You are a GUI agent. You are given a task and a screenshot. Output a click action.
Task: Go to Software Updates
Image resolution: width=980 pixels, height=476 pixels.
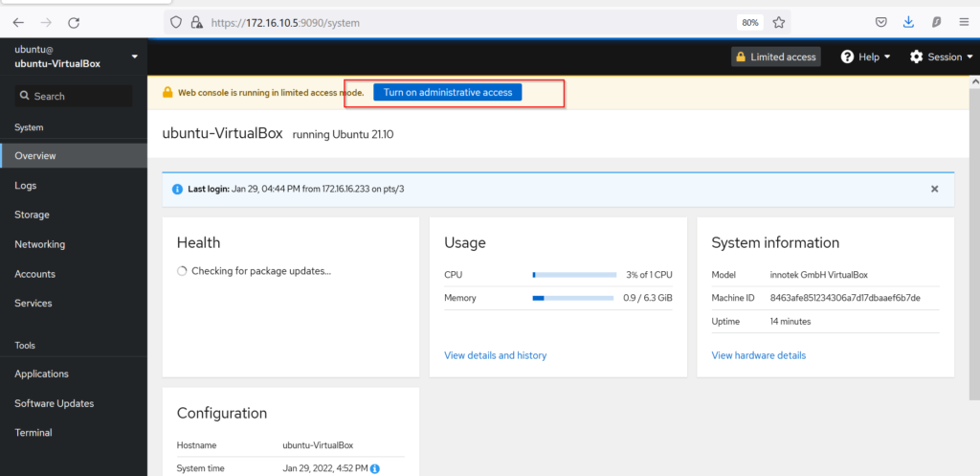[74, 403]
